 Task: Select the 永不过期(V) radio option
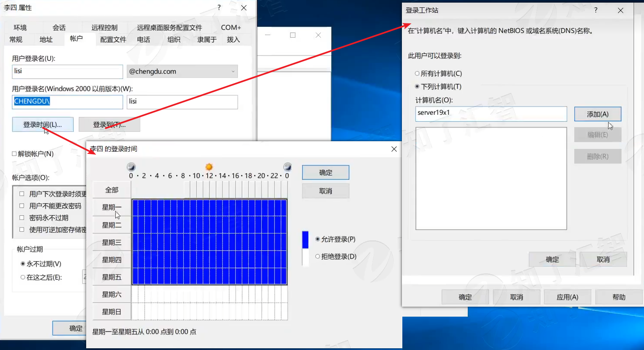(23, 263)
